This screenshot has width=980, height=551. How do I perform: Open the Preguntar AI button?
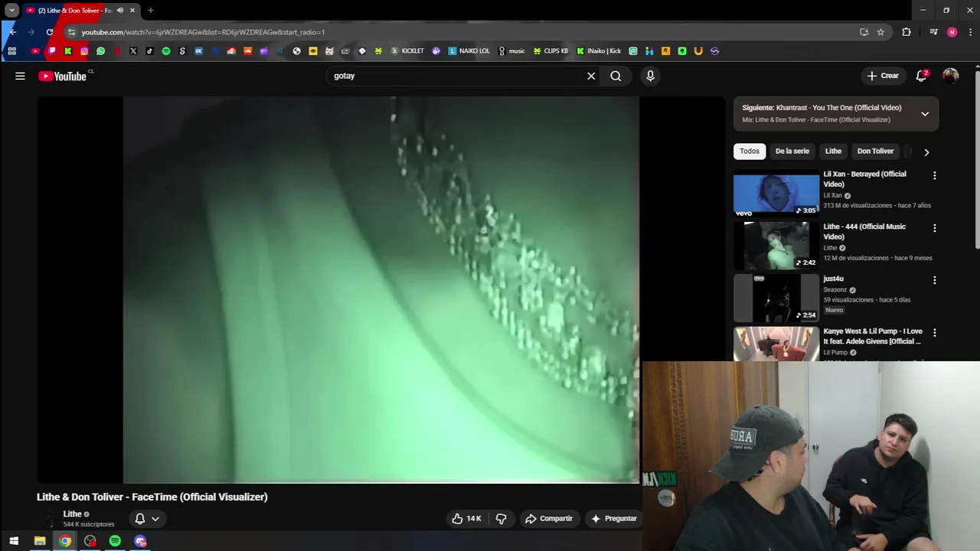[613, 518]
